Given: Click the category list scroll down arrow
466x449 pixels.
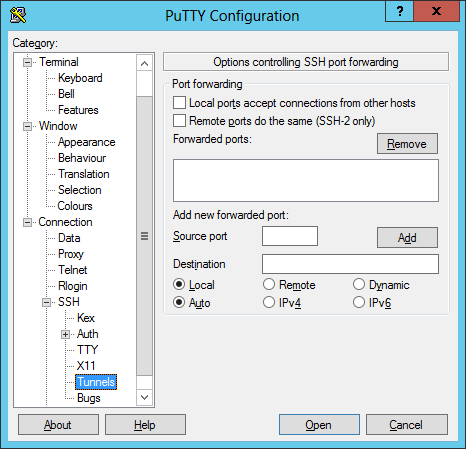Looking at the screenshot, I should point(144,397).
